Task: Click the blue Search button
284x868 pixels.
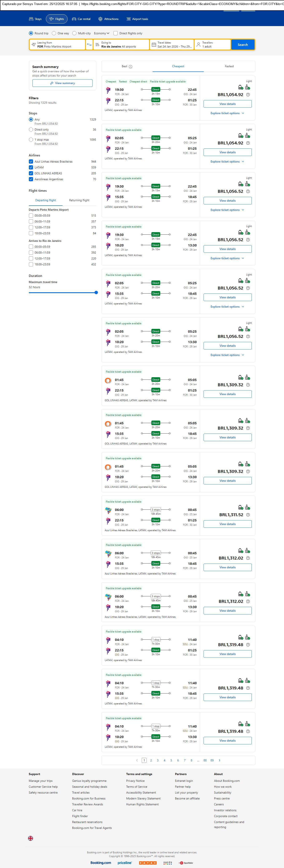Action: point(243,45)
